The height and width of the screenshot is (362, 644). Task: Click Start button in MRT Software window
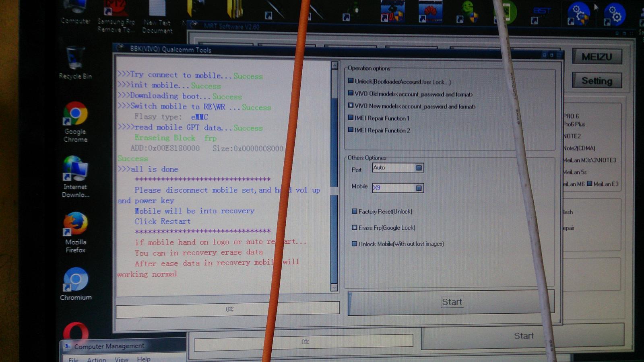tap(524, 336)
